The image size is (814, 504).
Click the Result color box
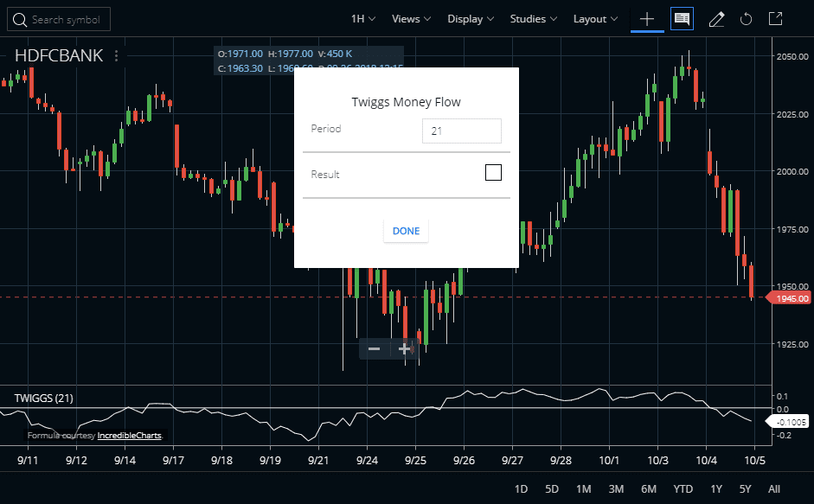(493, 172)
